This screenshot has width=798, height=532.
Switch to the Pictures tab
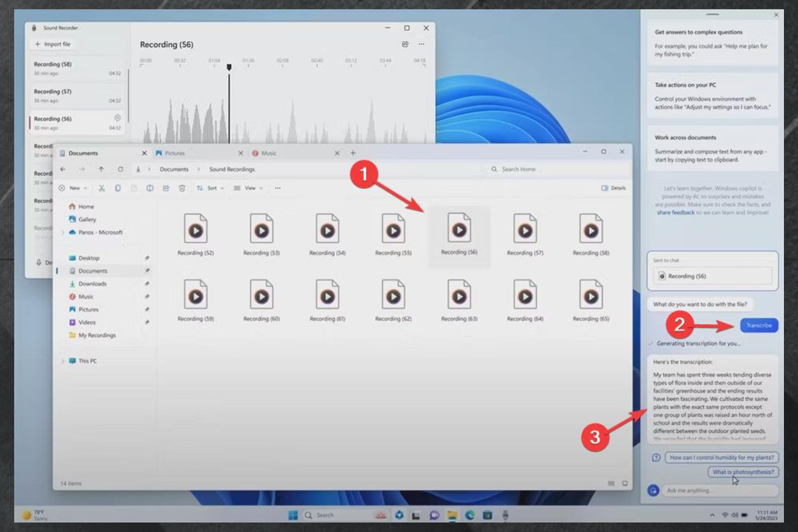point(175,153)
